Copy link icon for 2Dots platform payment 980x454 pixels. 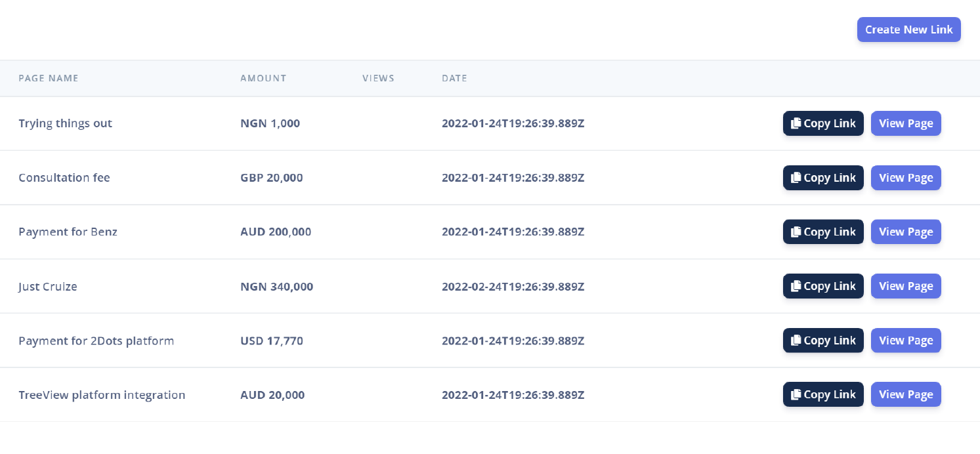[796, 340]
